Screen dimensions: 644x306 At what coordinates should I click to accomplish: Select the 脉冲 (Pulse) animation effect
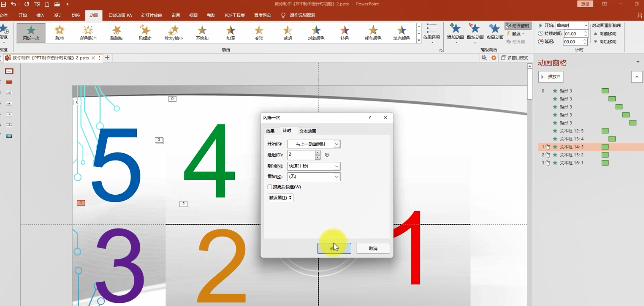pyautogui.click(x=59, y=32)
